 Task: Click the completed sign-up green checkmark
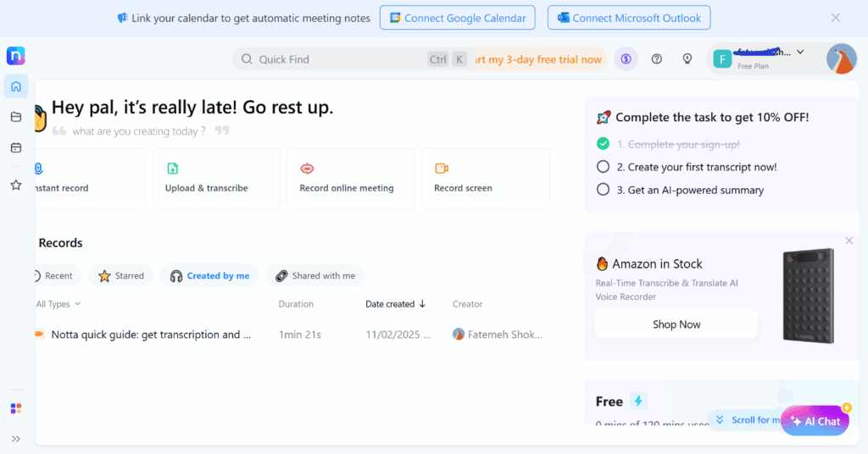tap(604, 144)
